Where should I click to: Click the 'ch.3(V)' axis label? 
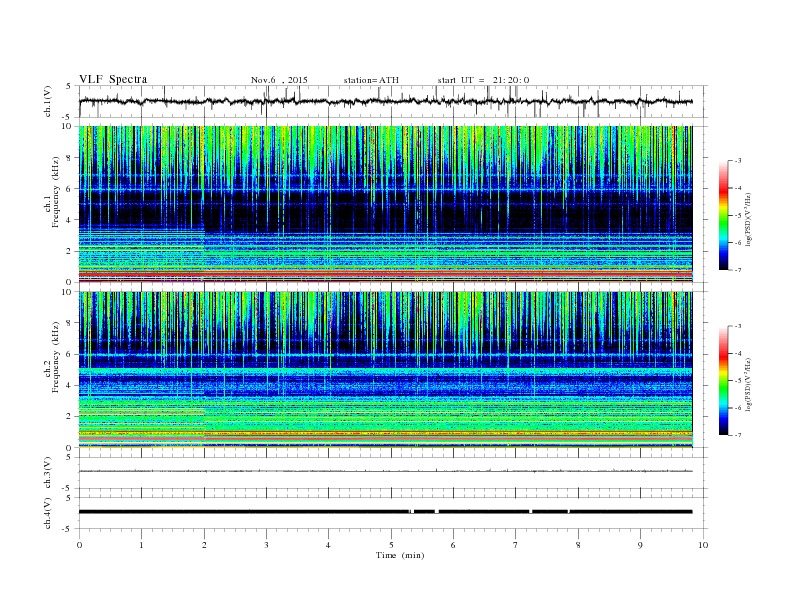pyautogui.click(x=48, y=473)
